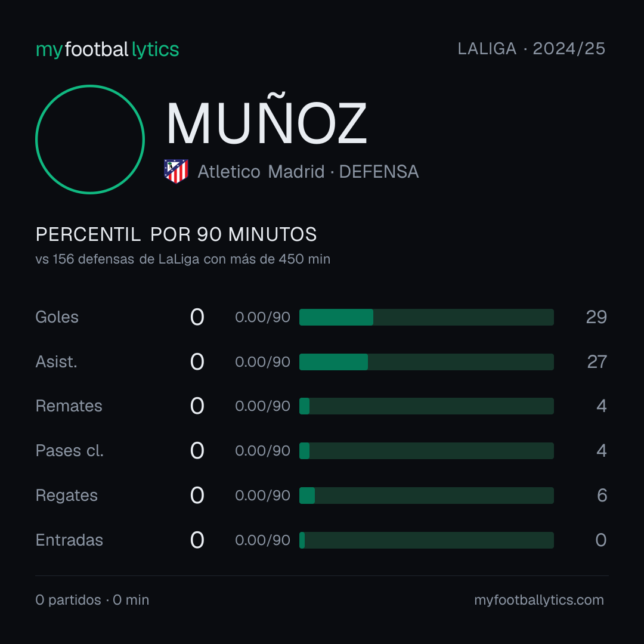Select the Entradas stat label
Screen dimensions: 644x644
(x=69, y=540)
